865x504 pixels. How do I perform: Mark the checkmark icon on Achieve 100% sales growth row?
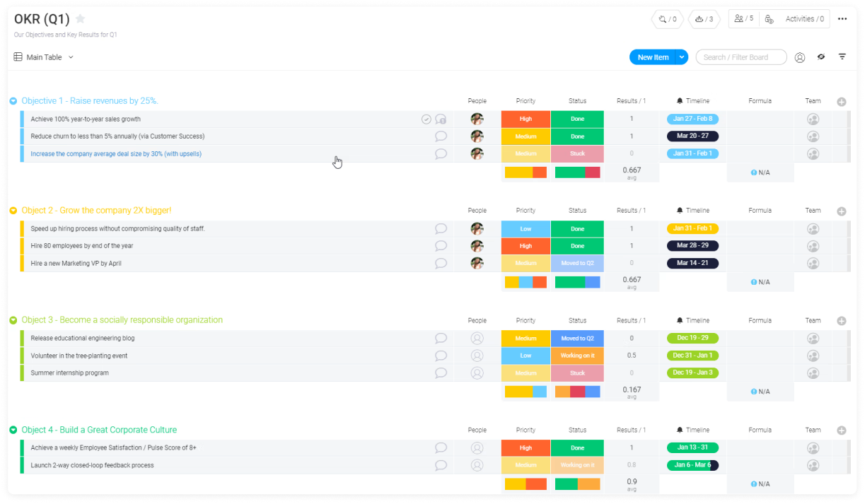pyautogui.click(x=426, y=119)
